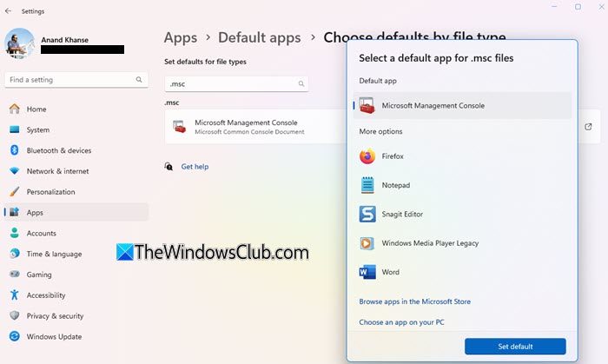Screen dimensions: 608x364
Task: Open Windows Update settings
Action: click(76, 336)
